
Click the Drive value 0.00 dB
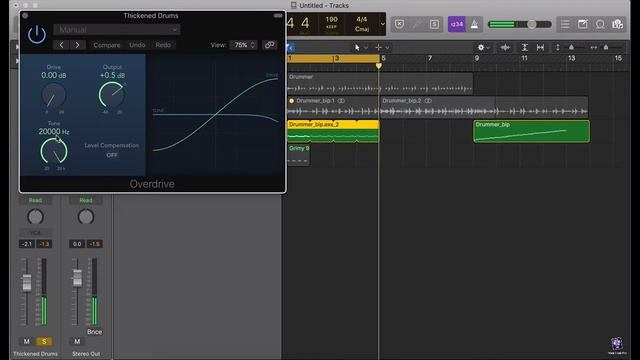(x=53, y=75)
